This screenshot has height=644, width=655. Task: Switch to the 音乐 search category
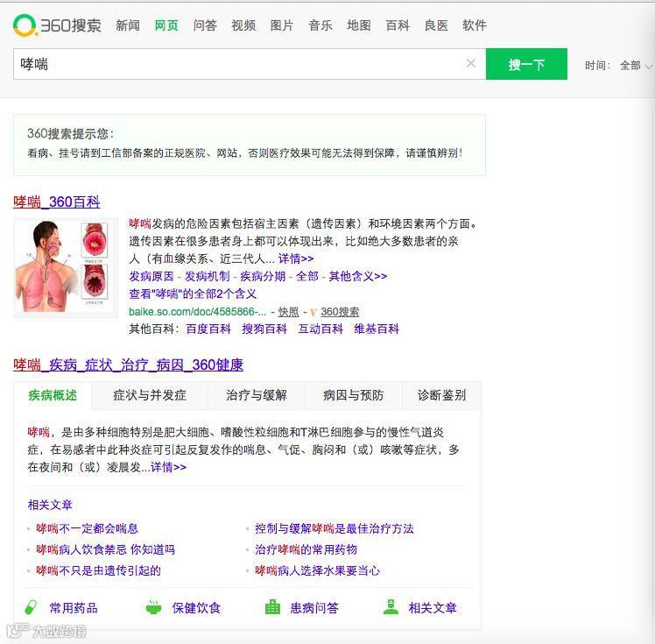320,25
